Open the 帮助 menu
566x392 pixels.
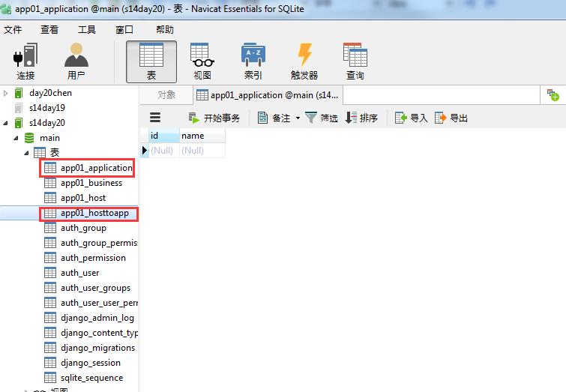165,29
